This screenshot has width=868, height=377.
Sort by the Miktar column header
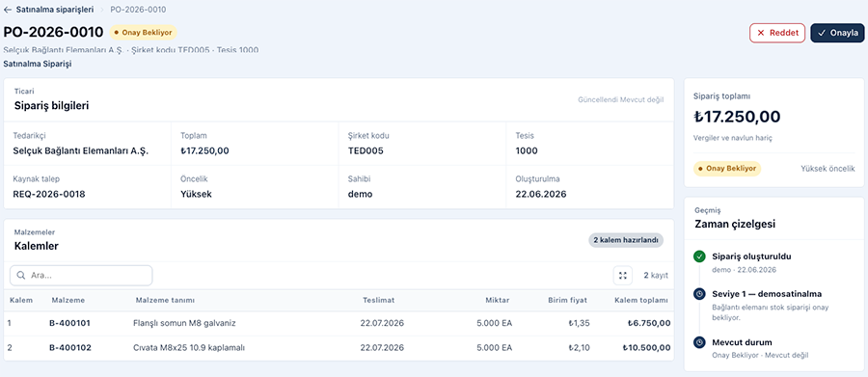click(x=497, y=300)
